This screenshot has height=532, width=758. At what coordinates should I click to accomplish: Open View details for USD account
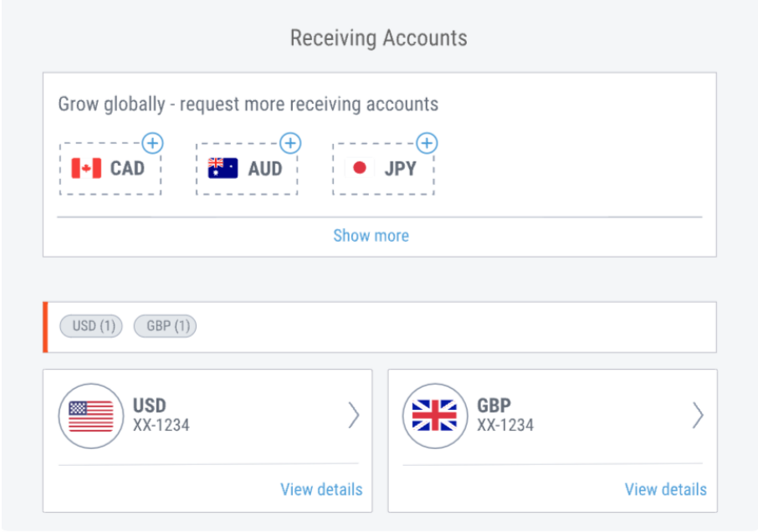(x=321, y=489)
